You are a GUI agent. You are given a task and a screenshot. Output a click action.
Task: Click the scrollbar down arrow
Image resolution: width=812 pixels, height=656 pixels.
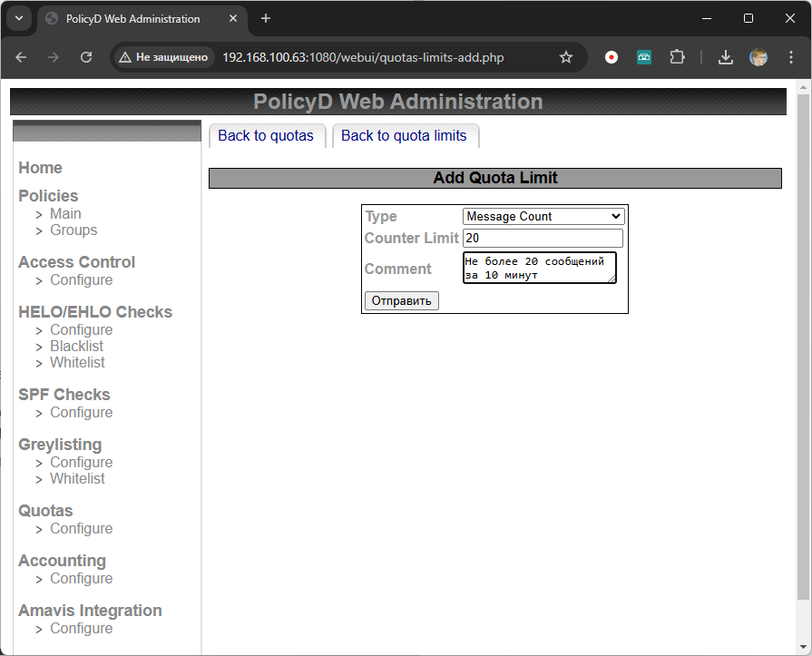tap(803, 647)
